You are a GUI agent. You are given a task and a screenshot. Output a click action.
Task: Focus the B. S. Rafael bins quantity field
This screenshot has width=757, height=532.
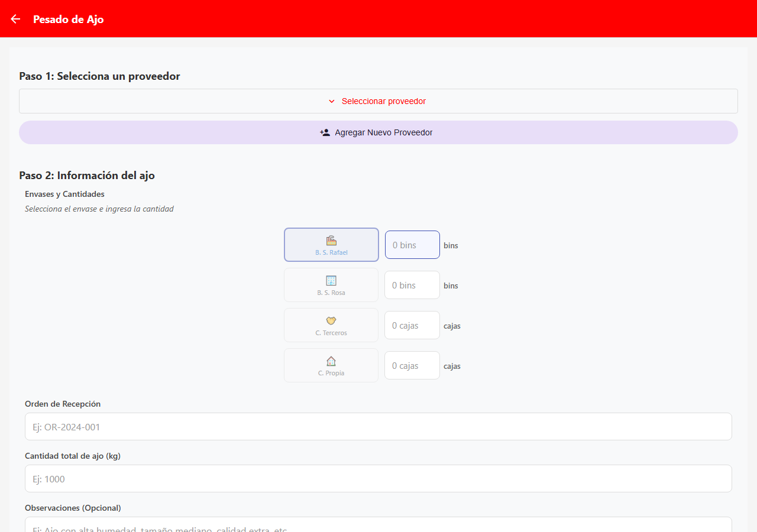(412, 245)
